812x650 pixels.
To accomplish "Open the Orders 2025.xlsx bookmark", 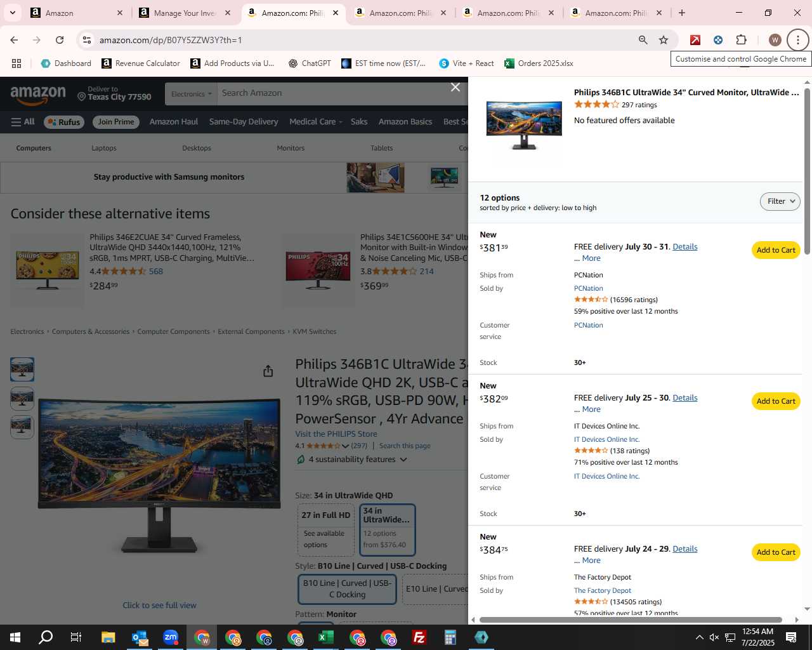I will pyautogui.click(x=539, y=63).
